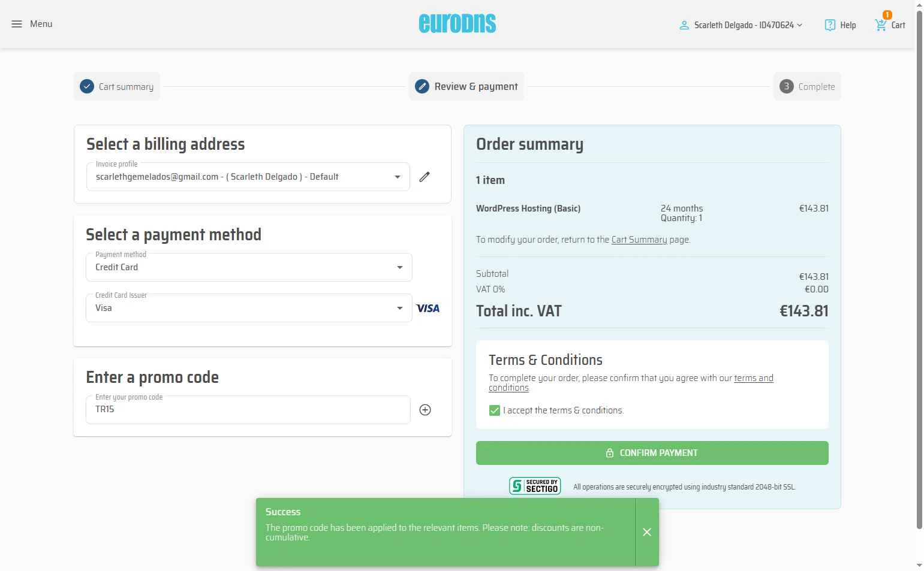Click the Subtotal label
Viewport: 924px width, 571px height.
[x=492, y=274]
